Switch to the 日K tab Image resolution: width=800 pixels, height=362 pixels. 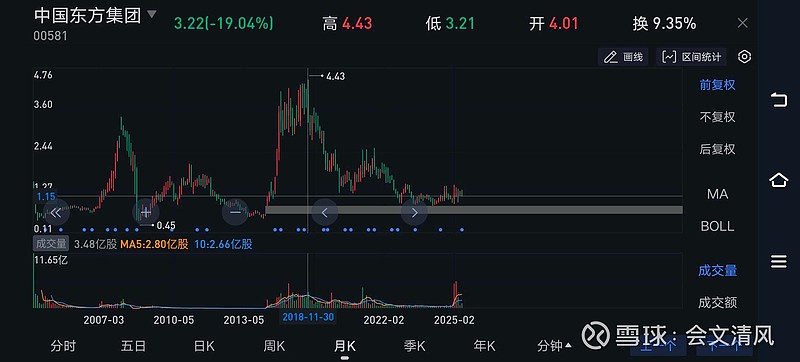[x=204, y=347]
